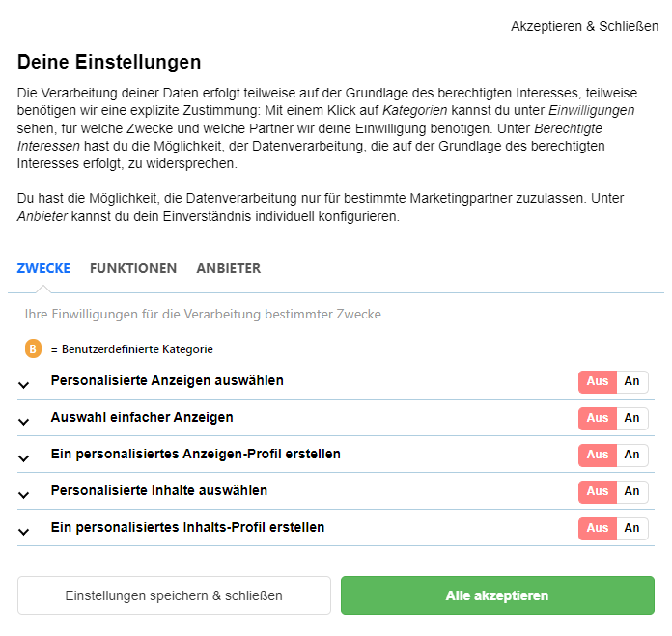Expand Ein personalisiertes Anzeigen-Profil erstellen chevron
The width and height of the screenshot is (672, 636).
(24, 458)
